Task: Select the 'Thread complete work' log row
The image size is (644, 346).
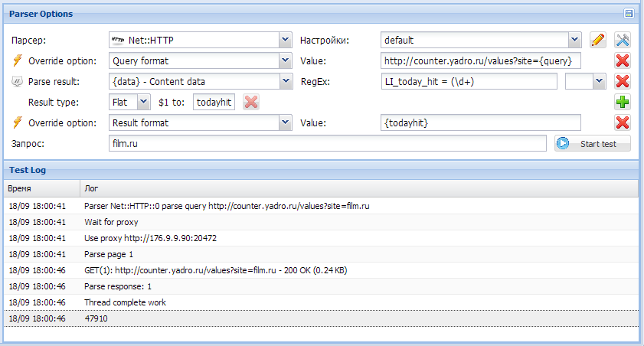Action: click(321, 302)
